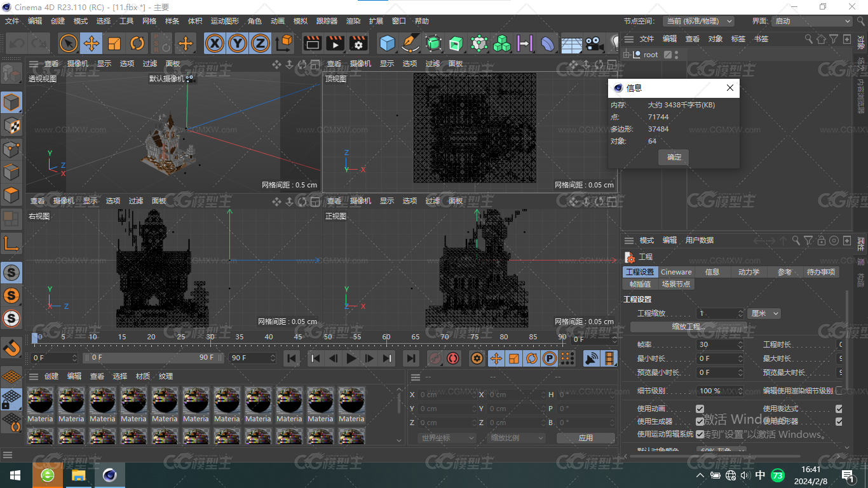Open 摄像机 menu in perspective viewport
868x488 pixels.
78,64
